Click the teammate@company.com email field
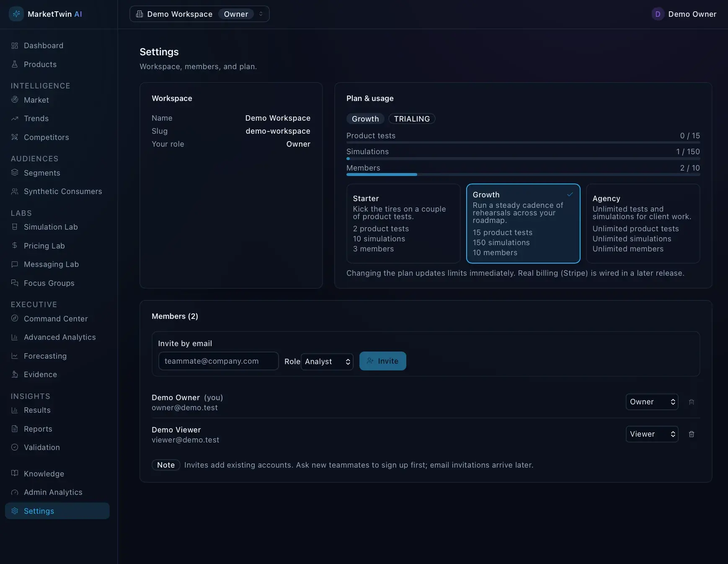The width and height of the screenshot is (728, 564). click(x=219, y=361)
